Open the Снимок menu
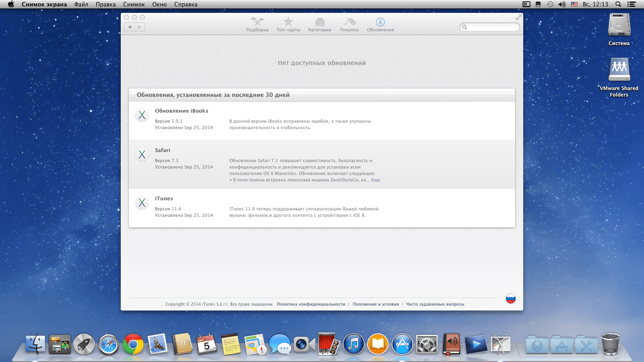Image resolution: width=644 pixels, height=362 pixels. tap(134, 4)
